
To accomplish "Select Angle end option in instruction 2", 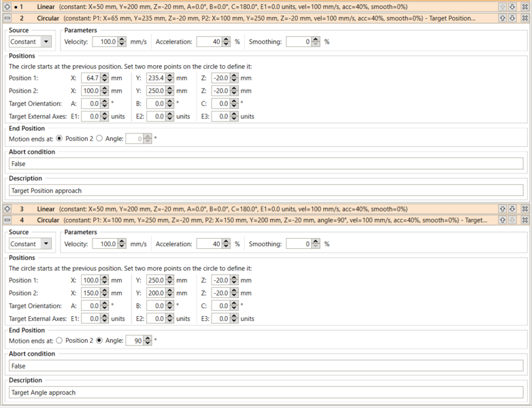I will [99, 139].
